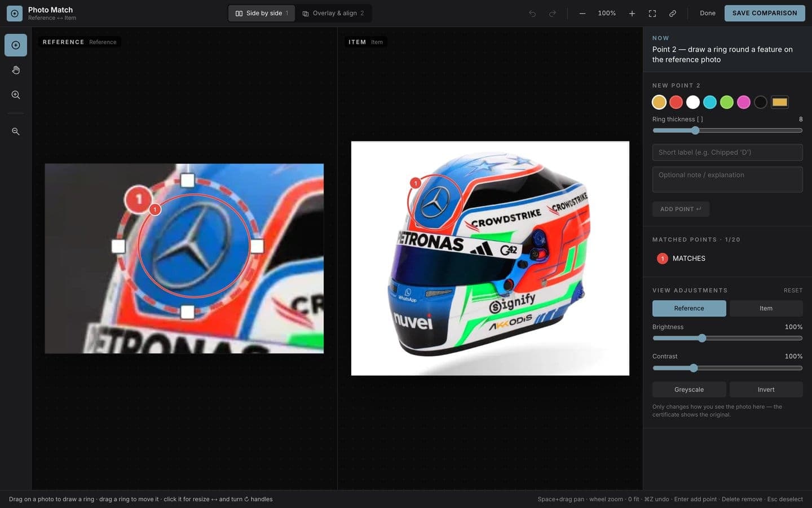
Task: Open the custom colour picker rectangle
Action: click(x=780, y=102)
